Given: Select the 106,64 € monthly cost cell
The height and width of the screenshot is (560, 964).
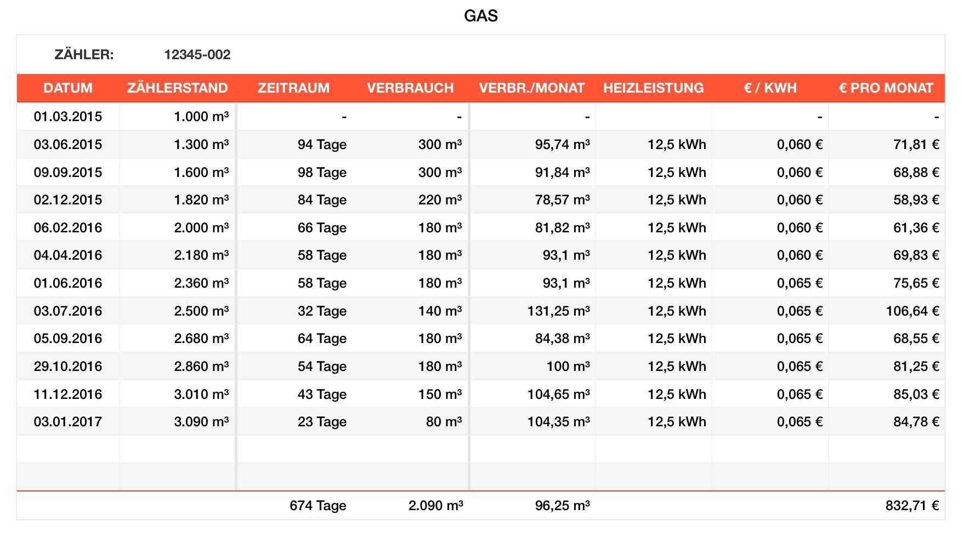Looking at the screenshot, I should (912, 311).
